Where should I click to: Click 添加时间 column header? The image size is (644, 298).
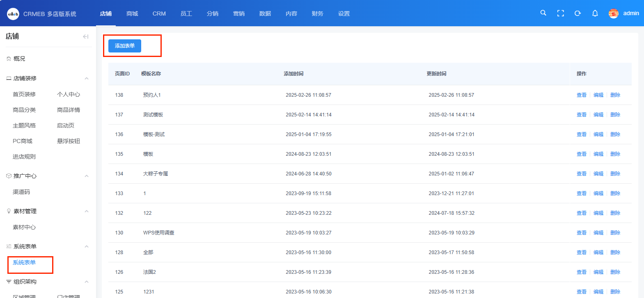pyautogui.click(x=293, y=74)
